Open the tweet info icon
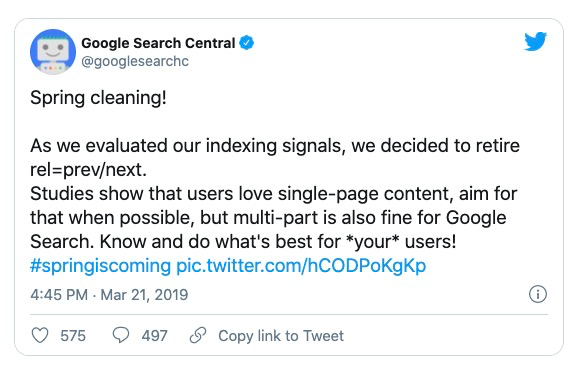 (538, 294)
